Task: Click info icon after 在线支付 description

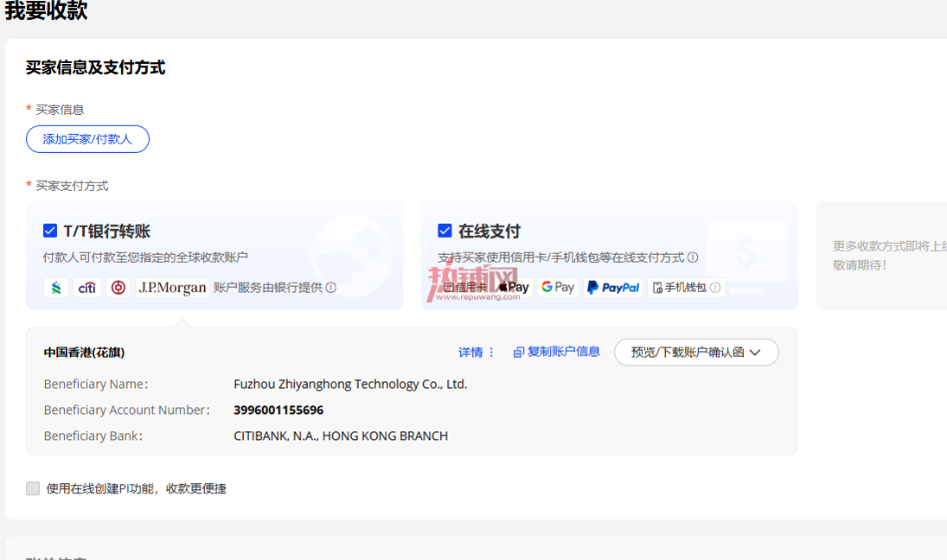Action: [x=693, y=257]
